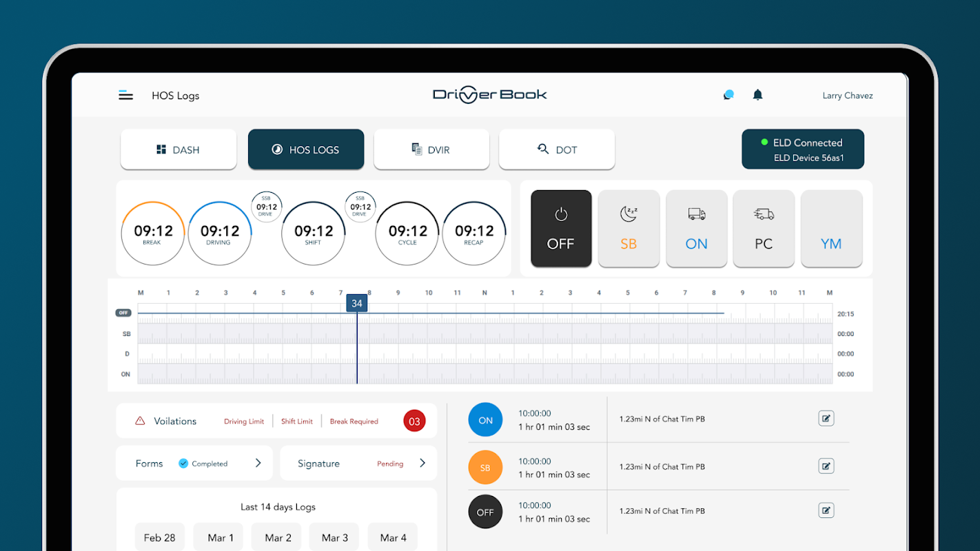Click the blue ON status event circle

[x=485, y=420]
